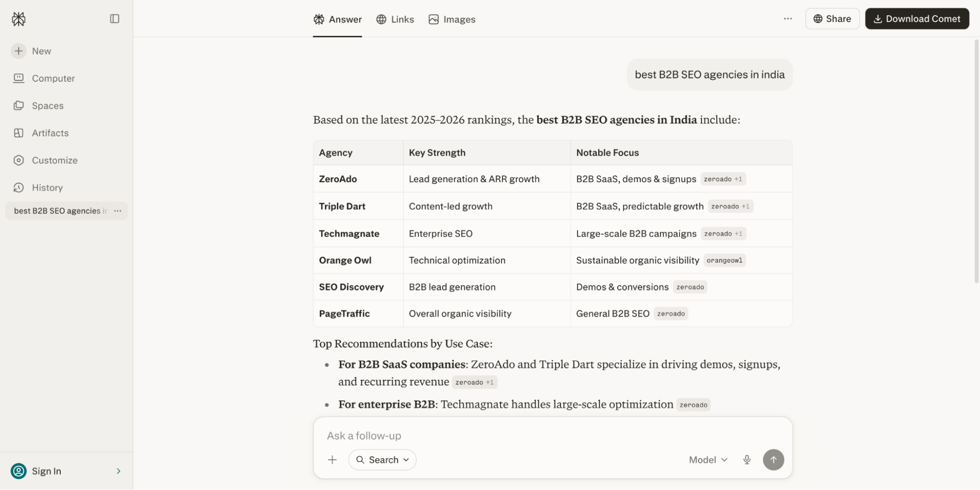This screenshot has width=980, height=490.
Task: Open the Model selector dropdown
Action: click(708, 460)
